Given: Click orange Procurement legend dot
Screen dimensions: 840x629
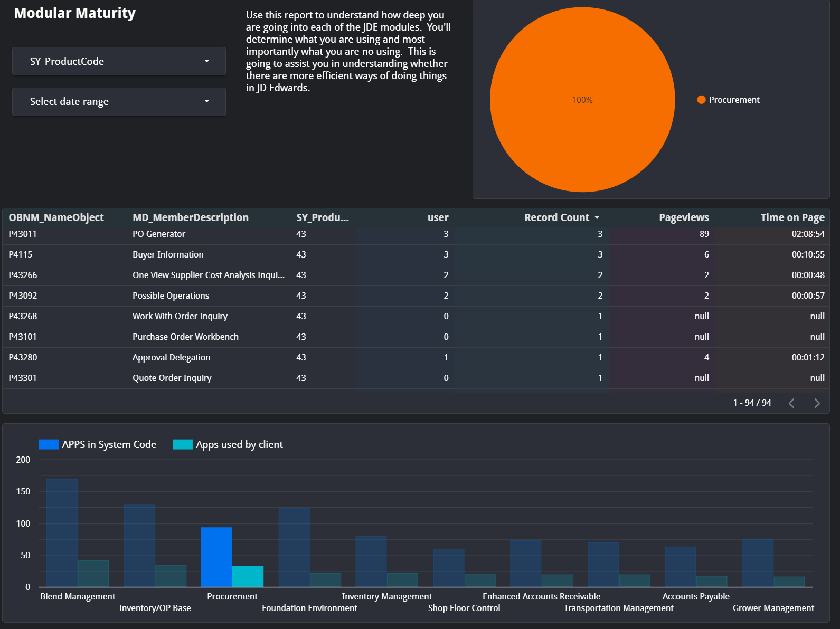Looking at the screenshot, I should point(701,100).
